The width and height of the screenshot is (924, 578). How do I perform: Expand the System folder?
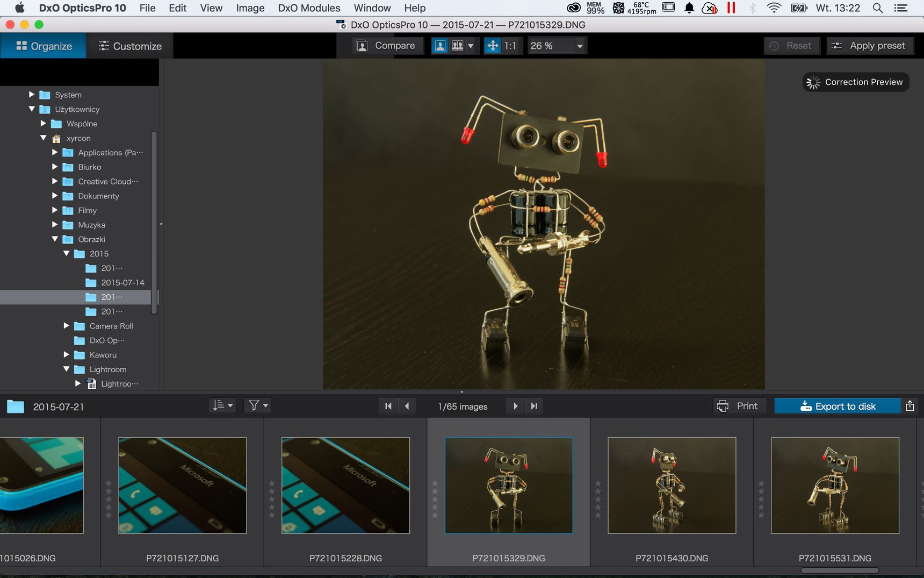point(32,95)
